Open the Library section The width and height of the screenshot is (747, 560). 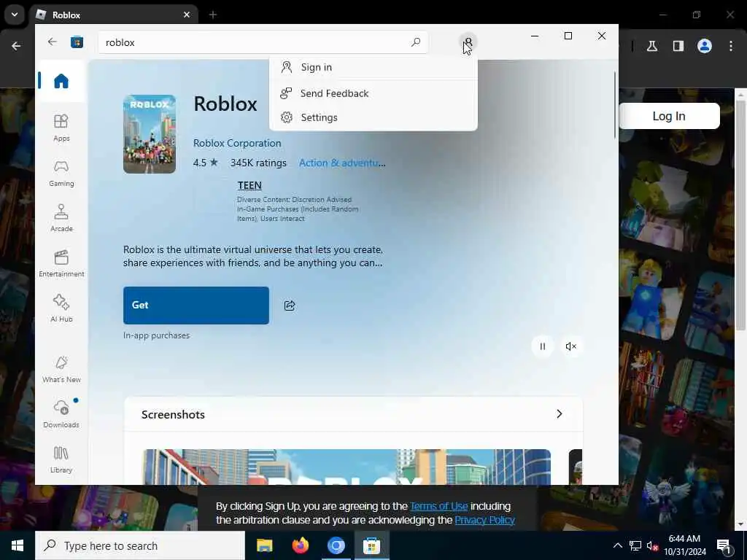pyautogui.click(x=61, y=460)
